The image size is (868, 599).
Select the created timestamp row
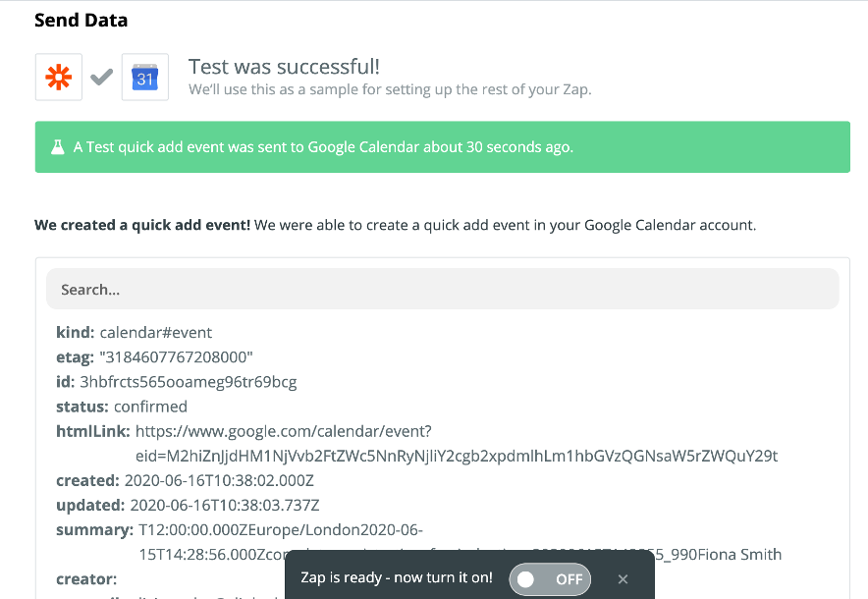coord(185,480)
